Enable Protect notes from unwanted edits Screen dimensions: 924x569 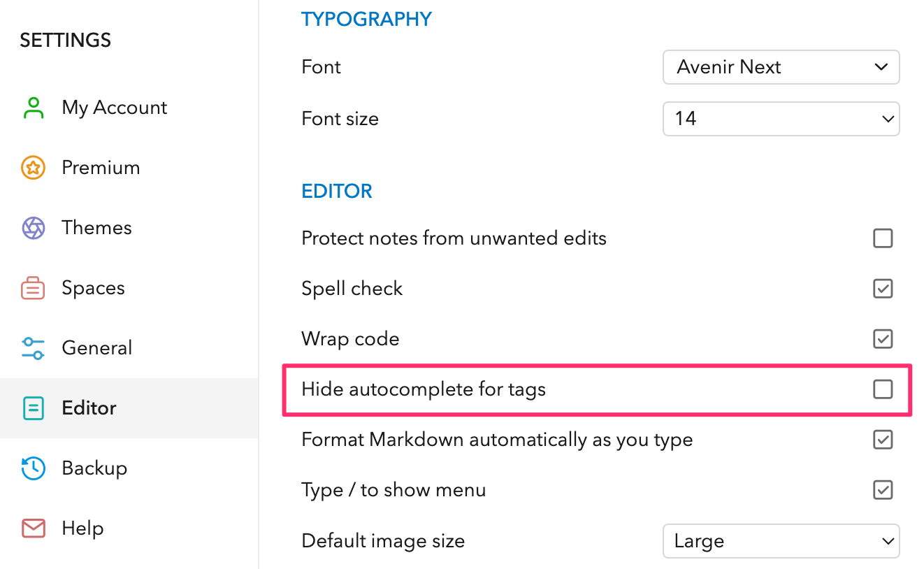[x=883, y=238]
